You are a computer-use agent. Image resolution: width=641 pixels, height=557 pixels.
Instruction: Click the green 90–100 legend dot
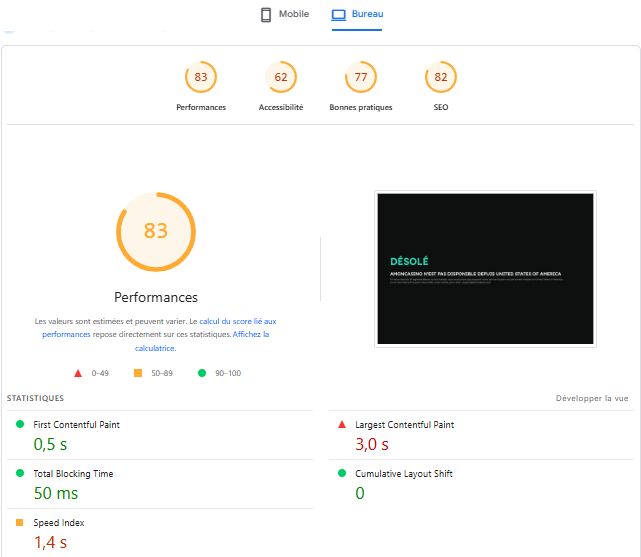click(202, 373)
